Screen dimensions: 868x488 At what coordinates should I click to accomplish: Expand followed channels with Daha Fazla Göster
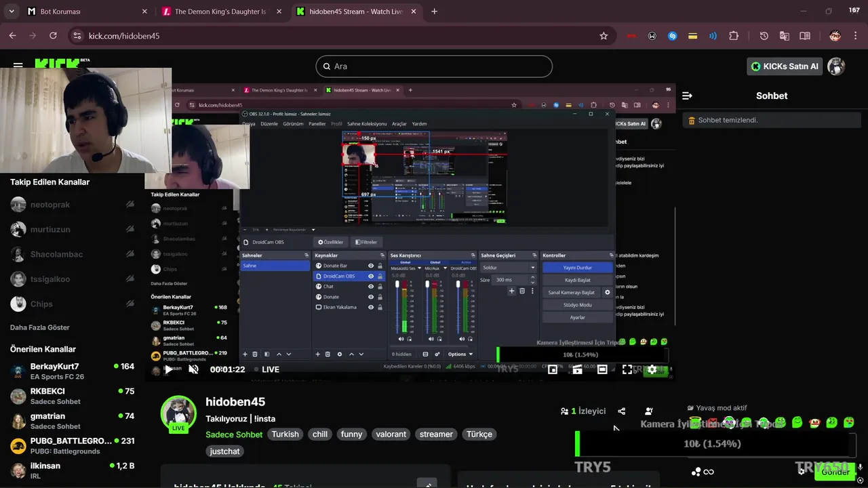click(x=40, y=327)
